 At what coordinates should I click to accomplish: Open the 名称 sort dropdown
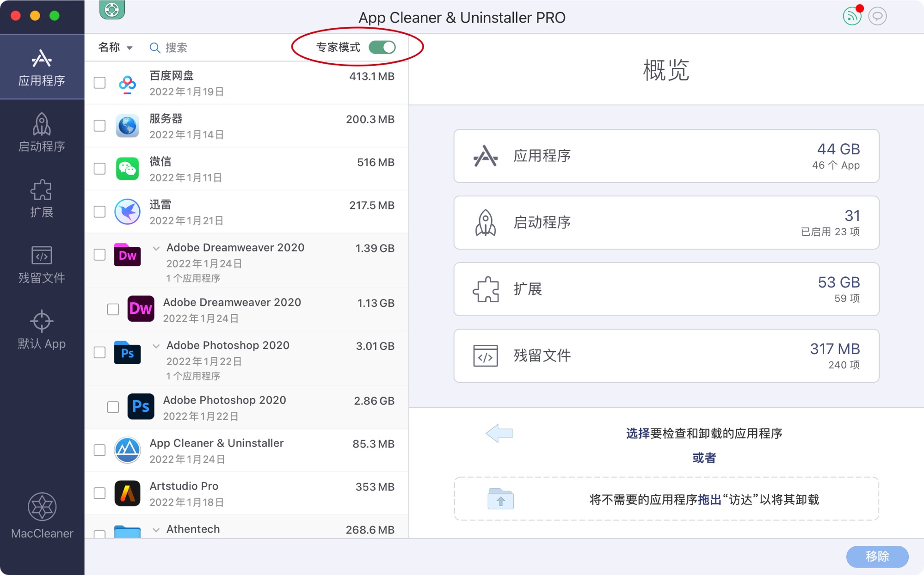pyautogui.click(x=115, y=47)
